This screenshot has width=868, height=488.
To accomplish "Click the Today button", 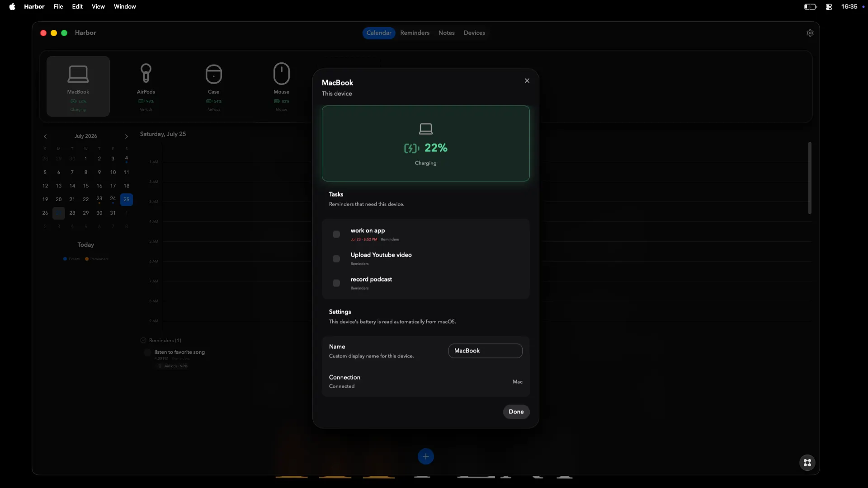I will tap(85, 245).
